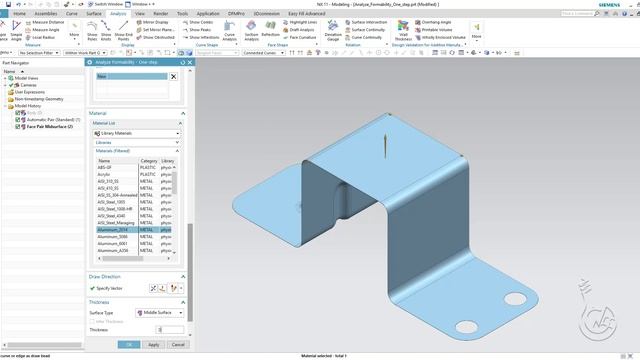This screenshot has width=640, height=360.
Task: Open the Home ribbon tab
Action: pos(19,13)
